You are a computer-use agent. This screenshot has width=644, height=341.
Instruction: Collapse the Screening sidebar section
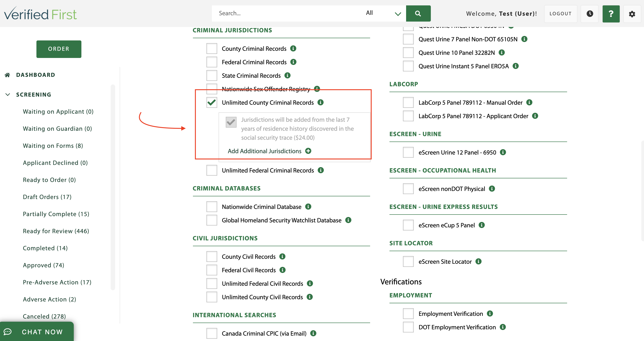(8, 94)
